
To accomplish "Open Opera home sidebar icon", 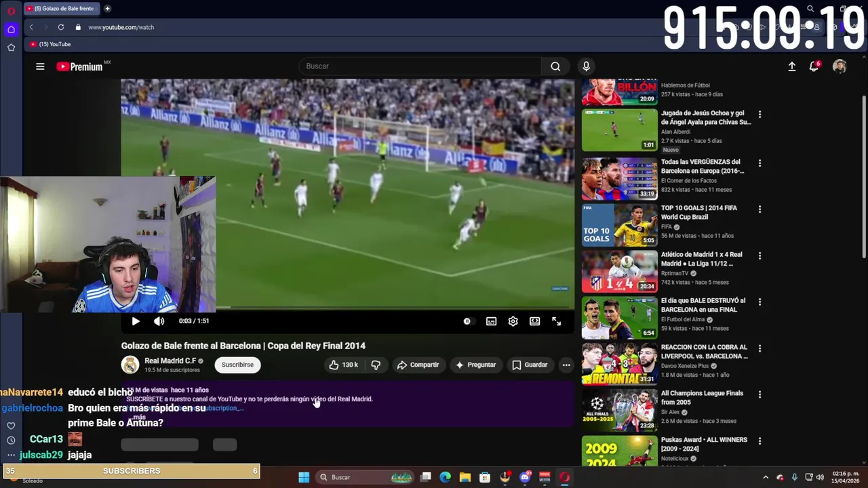I will click(11, 29).
